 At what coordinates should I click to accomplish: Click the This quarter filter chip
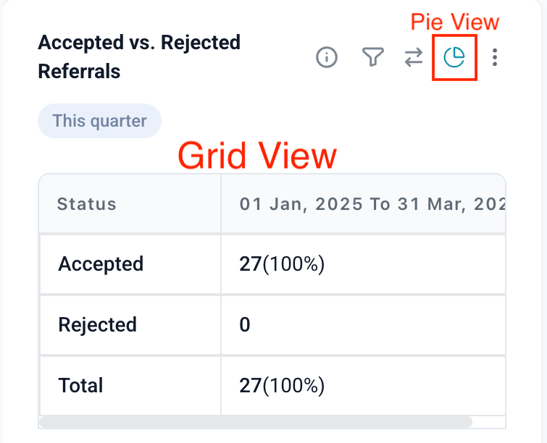click(99, 121)
